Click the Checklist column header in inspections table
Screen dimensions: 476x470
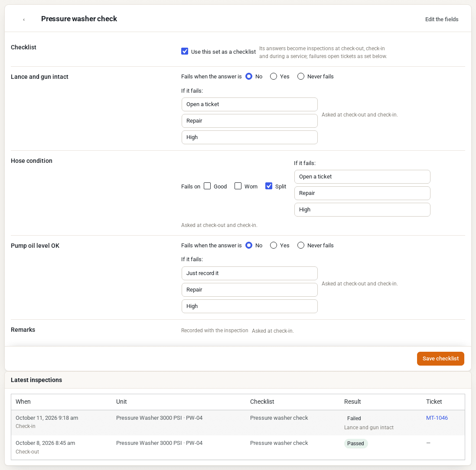(262, 402)
